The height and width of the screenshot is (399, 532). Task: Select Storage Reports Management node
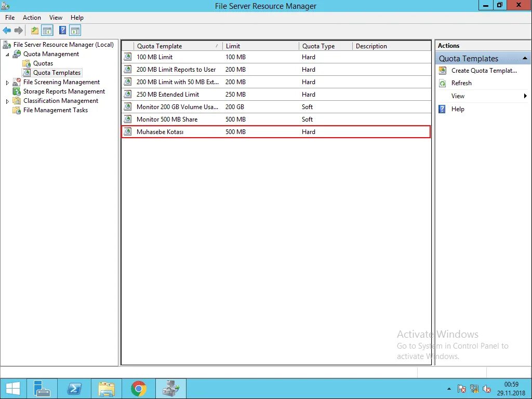click(x=64, y=91)
